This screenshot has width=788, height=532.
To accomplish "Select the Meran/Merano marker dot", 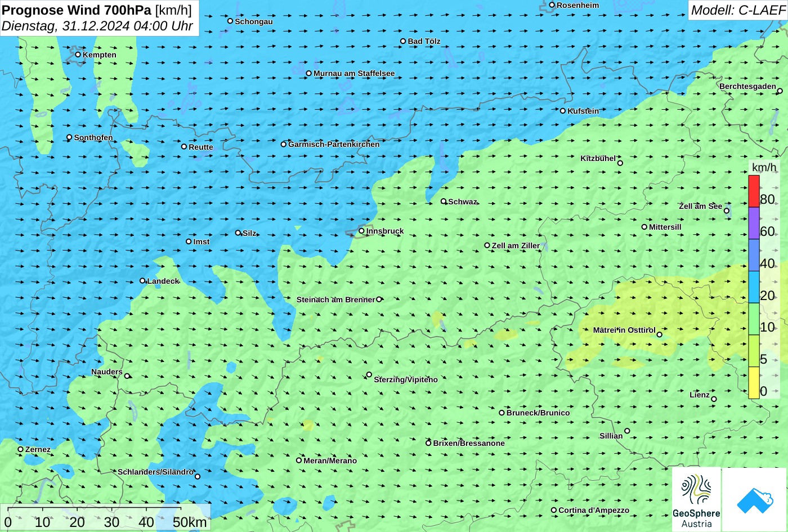I will tap(299, 461).
